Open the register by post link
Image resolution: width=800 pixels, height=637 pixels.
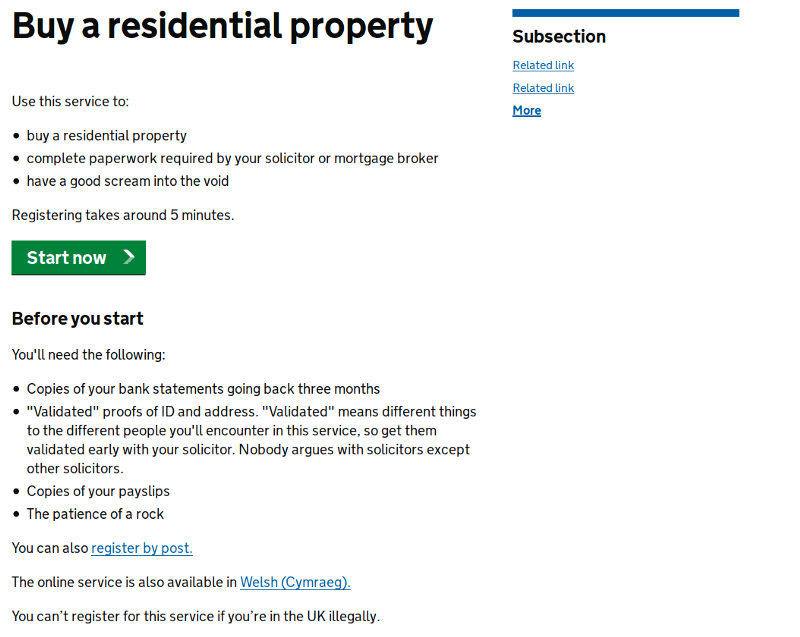coord(141,548)
